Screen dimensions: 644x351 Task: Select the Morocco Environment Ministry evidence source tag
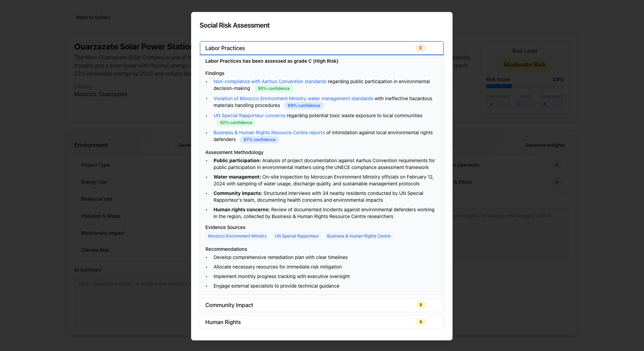click(237, 236)
